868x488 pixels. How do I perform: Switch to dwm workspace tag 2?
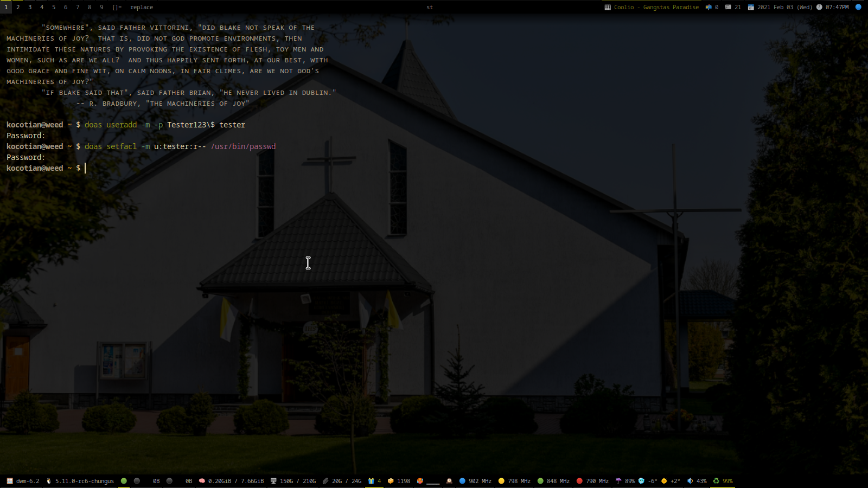[18, 7]
